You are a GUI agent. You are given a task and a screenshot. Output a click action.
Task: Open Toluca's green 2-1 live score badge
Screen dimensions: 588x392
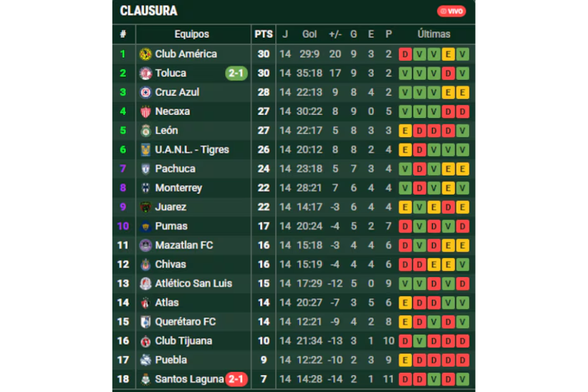(236, 73)
